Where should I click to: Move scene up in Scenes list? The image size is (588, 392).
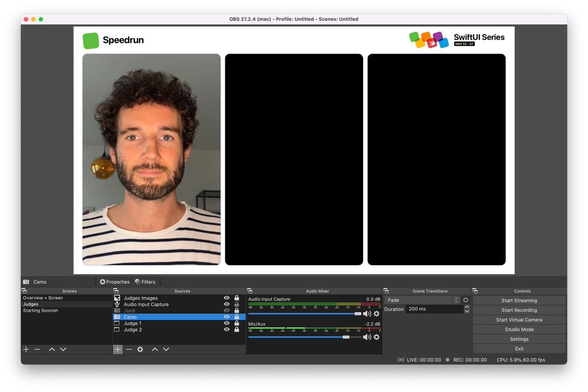tap(52, 349)
